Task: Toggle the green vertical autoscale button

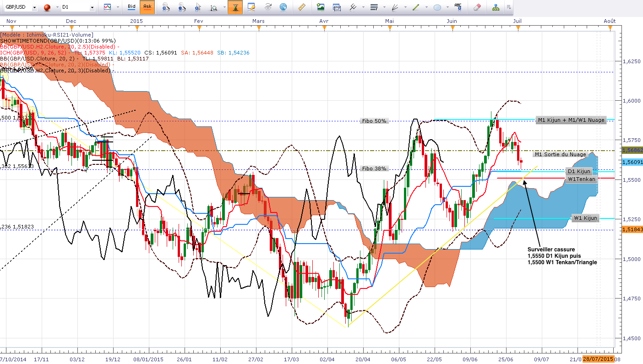Action: pos(235,7)
